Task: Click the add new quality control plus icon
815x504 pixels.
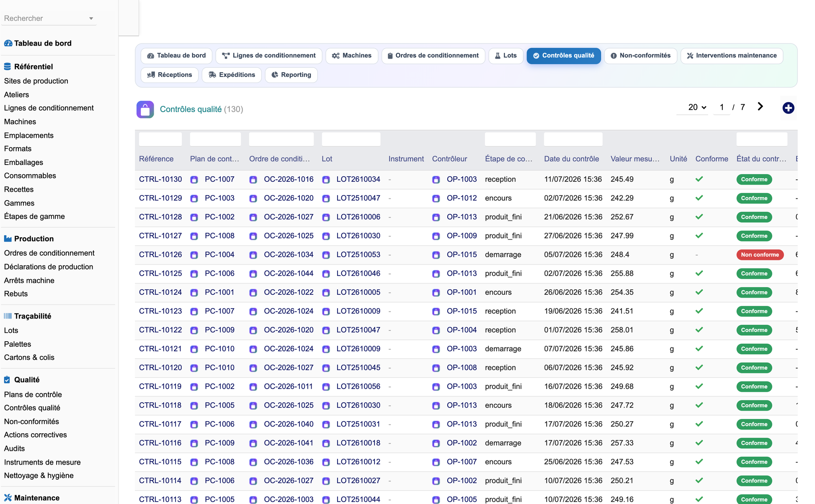Action: pyautogui.click(x=788, y=108)
